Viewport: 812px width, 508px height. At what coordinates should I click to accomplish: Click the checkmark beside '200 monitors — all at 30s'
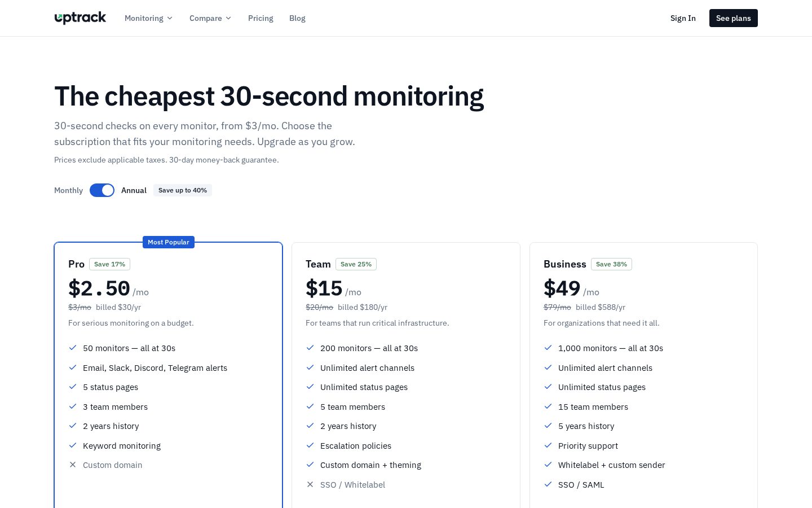310,348
